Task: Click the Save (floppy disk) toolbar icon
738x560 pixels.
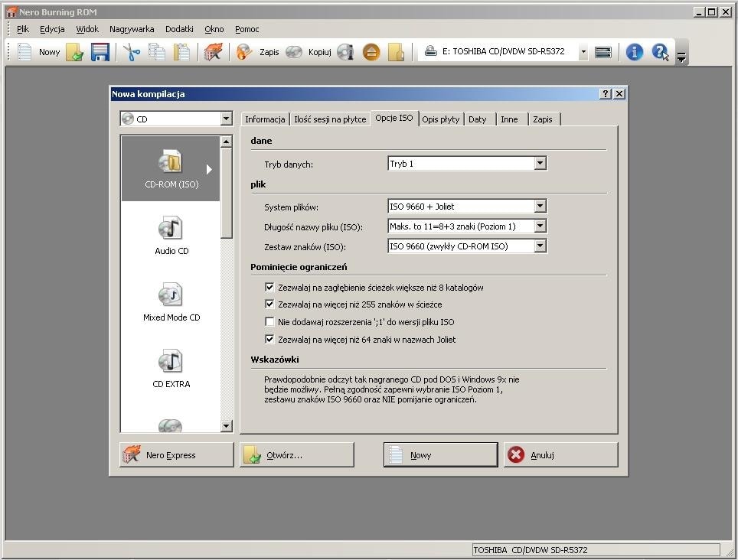Action: pos(100,52)
